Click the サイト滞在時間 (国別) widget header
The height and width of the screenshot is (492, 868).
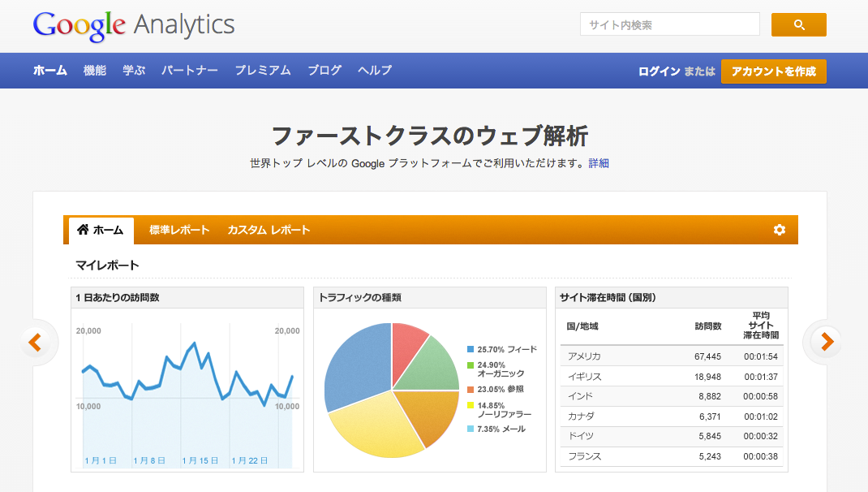click(672, 297)
